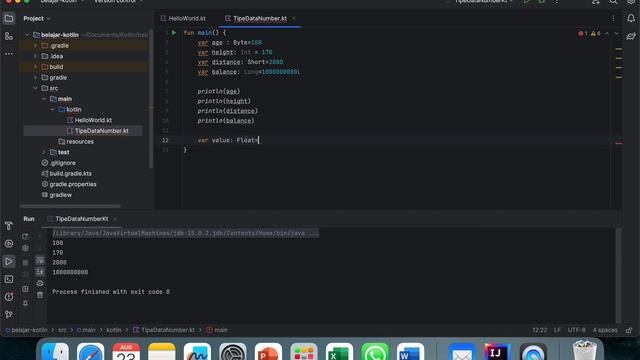The height and width of the screenshot is (360, 640).
Task: Select gradle.properties file
Action: tap(73, 184)
